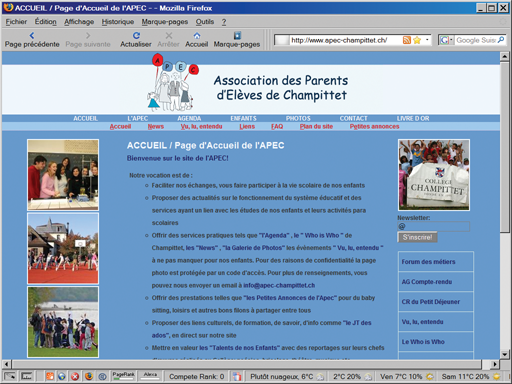Screen dimensions: 512x384
Task: Click the RSS feed icon in address bar
Action: point(407,40)
